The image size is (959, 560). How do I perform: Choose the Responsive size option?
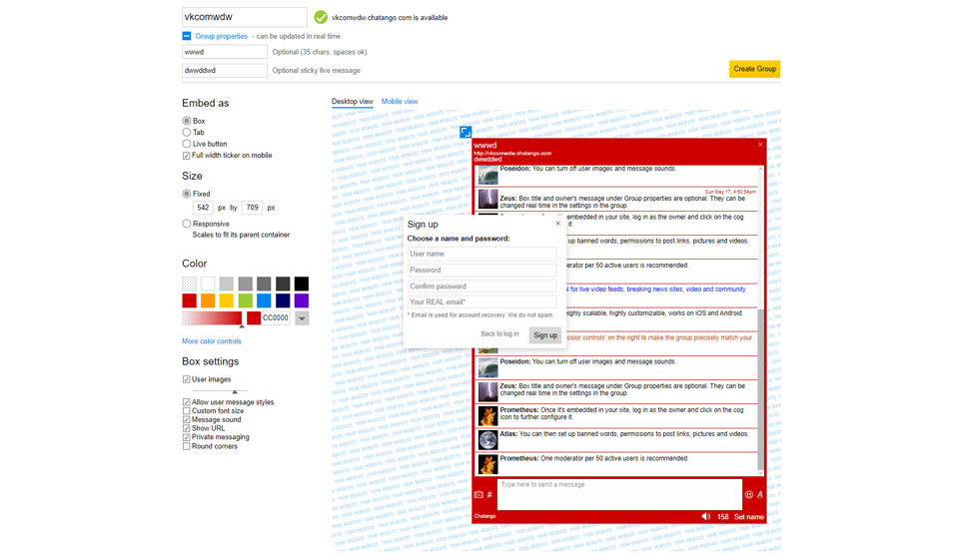[187, 224]
